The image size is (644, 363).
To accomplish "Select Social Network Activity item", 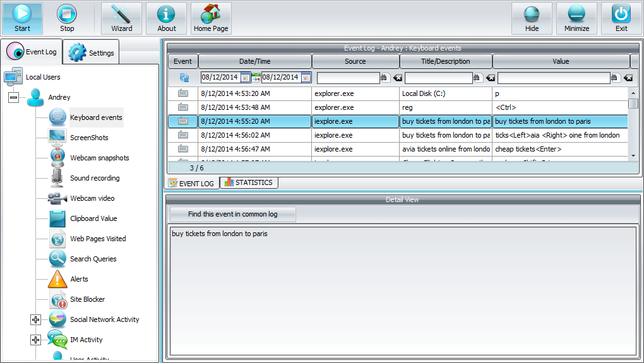I will (104, 319).
